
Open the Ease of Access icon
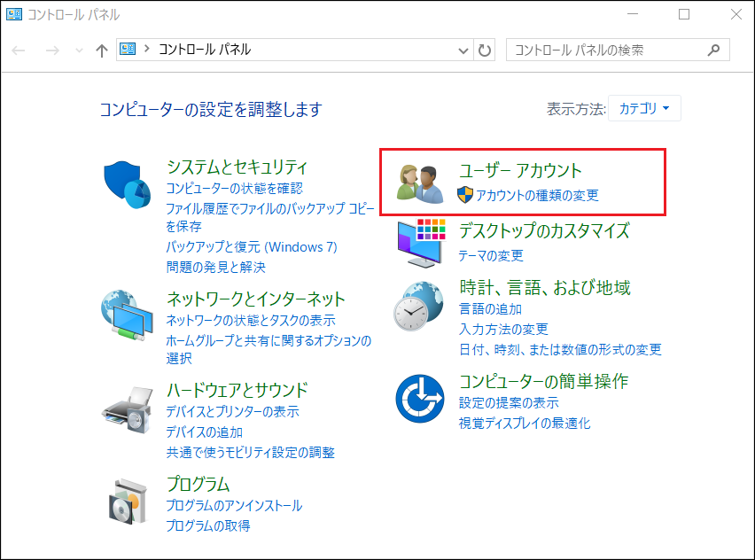[419, 399]
